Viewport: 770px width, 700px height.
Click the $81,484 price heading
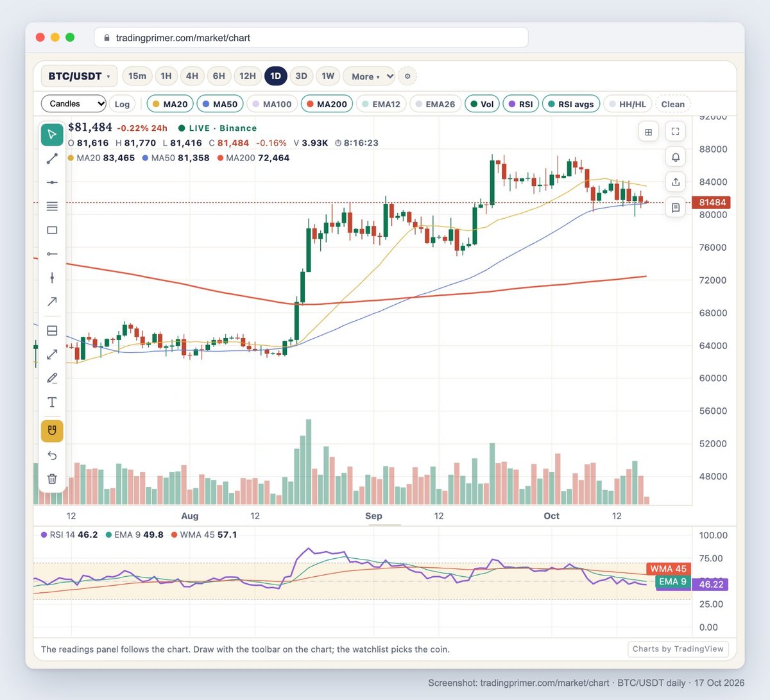90,127
